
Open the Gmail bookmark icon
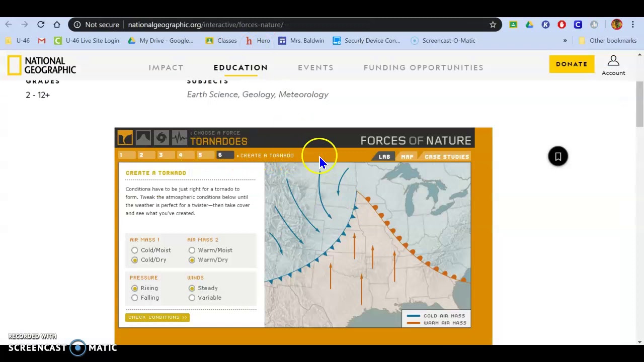(x=42, y=41)
